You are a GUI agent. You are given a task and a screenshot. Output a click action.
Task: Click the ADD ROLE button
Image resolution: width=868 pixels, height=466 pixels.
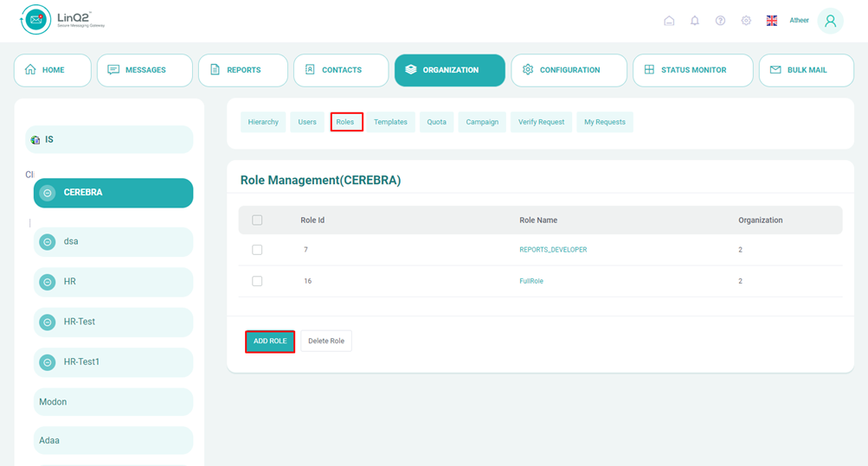[x=270, y=341]
